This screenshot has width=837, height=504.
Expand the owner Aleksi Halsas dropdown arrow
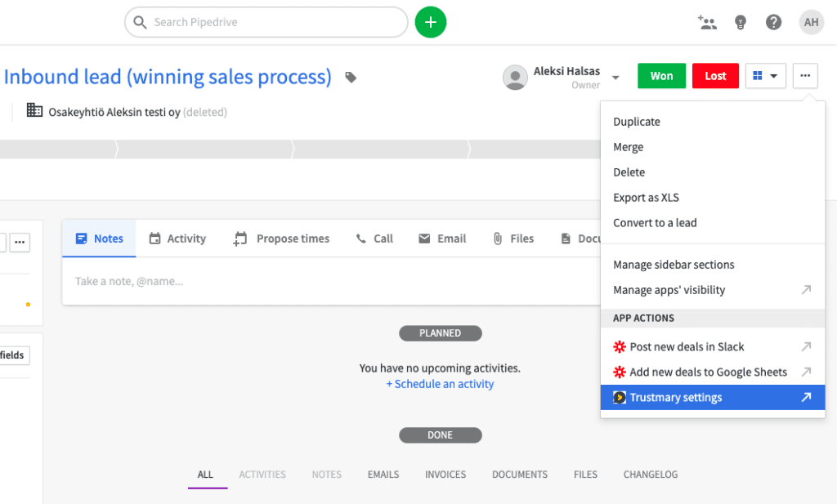coord(615,78)
